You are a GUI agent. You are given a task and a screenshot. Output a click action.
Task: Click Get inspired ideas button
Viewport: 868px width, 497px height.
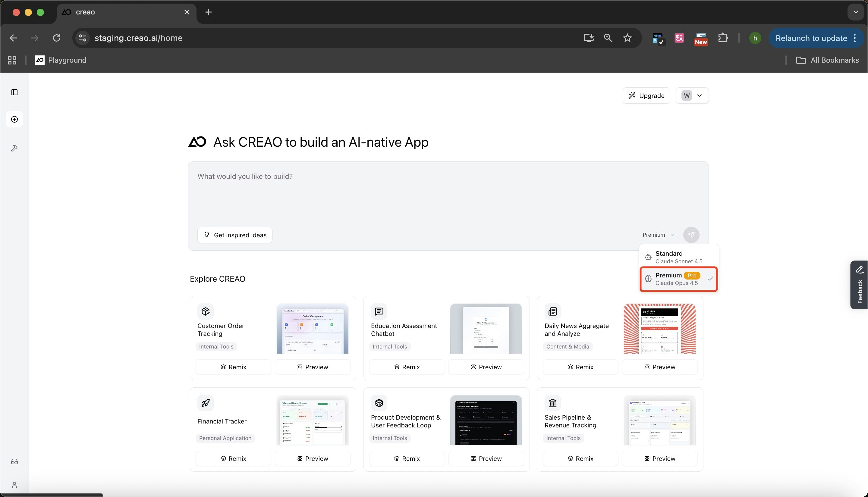pos(234,235)
